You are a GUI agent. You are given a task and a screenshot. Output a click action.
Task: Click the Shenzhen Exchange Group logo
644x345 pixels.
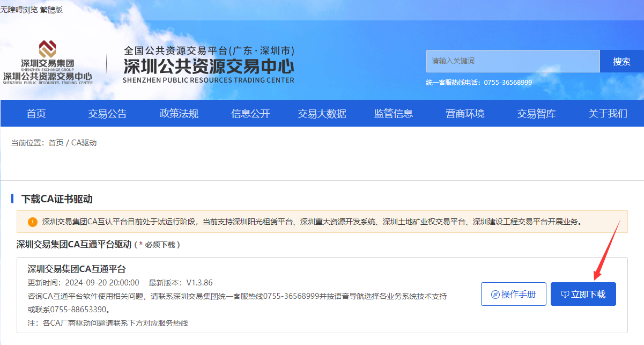(x=48, y=62)
